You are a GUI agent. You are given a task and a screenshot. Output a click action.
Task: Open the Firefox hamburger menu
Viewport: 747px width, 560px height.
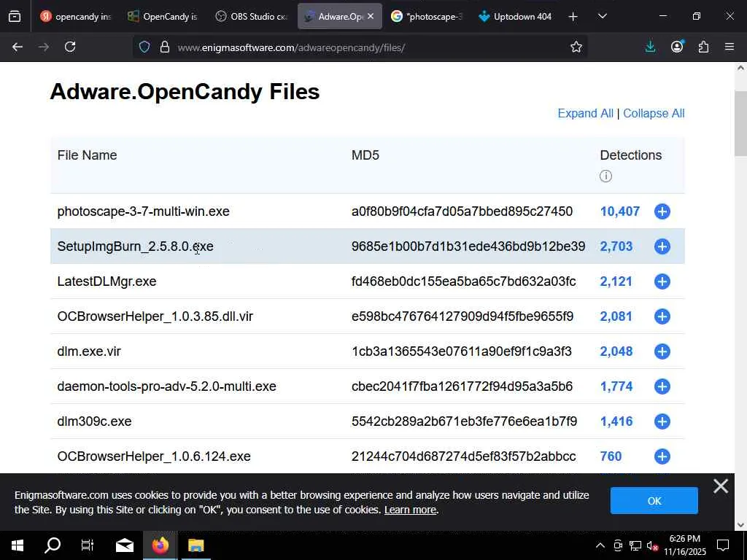[x=729, y=47]
